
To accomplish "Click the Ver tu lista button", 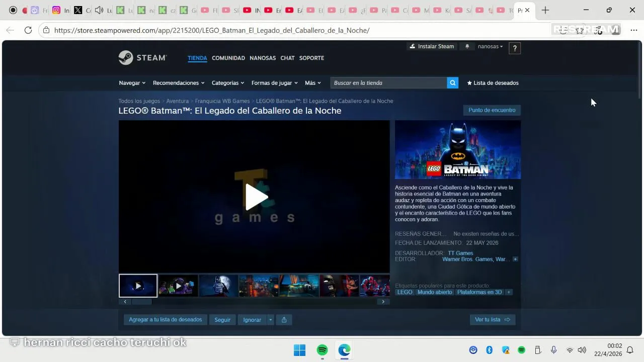I will 493,320.
